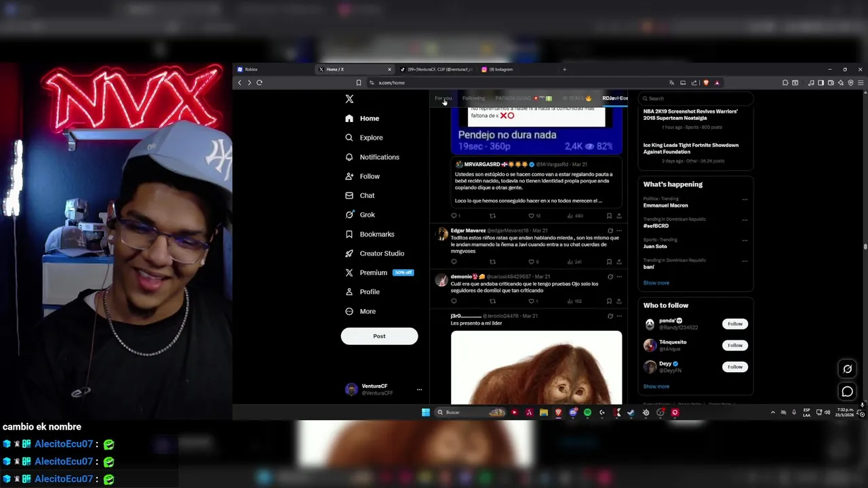Open Follow item in sidebar
This screenshot has width=868, height=488.
click(362, 176)
